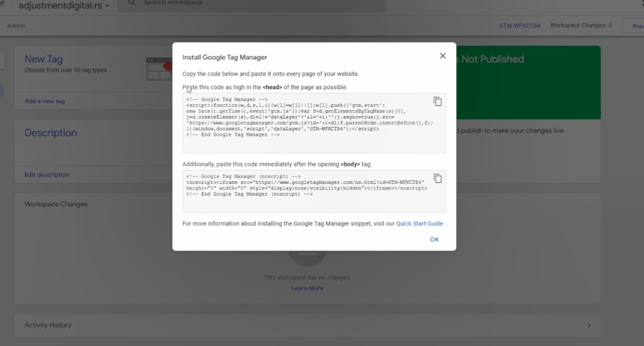Click Add a new tag link
The image size is (644, 346).
[x=45, y=101]
